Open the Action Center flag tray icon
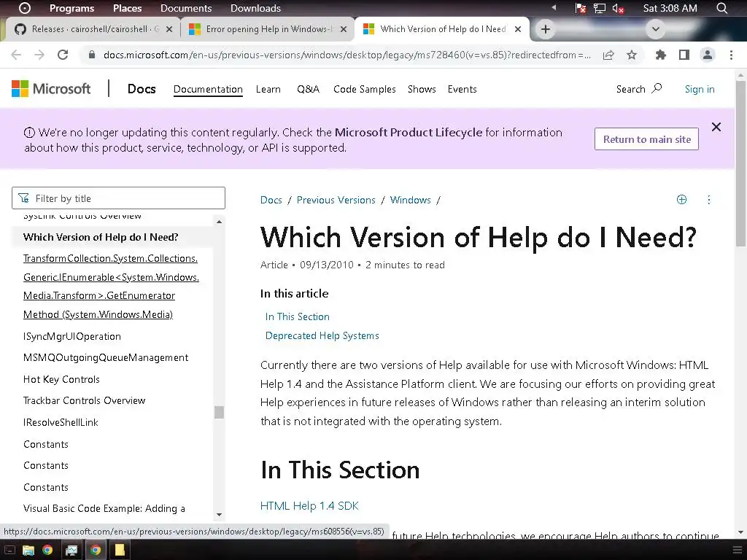Viewport: 747px width, 560px height. coord(580,8)
